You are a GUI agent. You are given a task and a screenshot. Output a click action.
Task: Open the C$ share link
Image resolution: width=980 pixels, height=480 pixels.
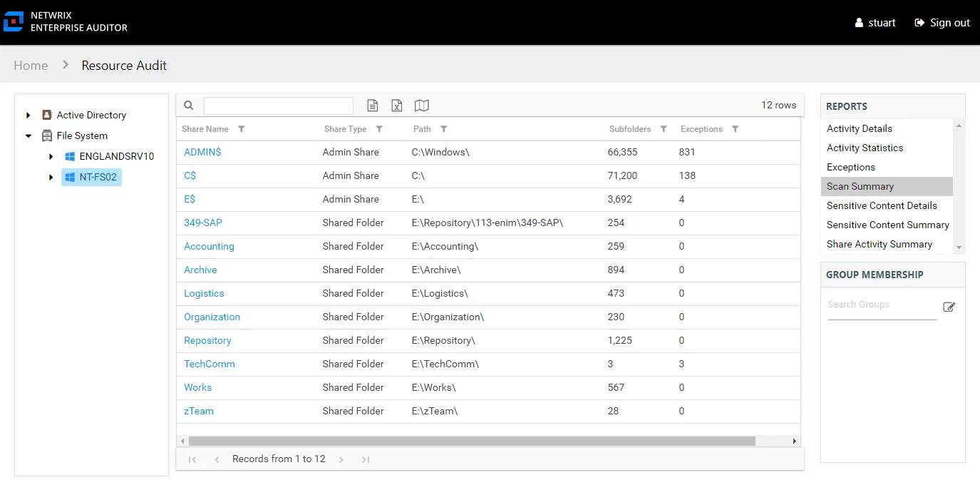tap(190, 175)
